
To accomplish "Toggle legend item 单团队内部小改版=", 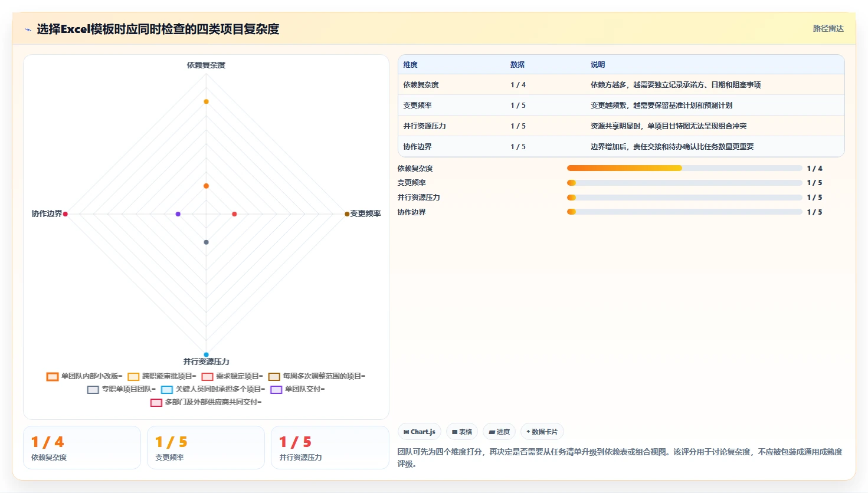I will [84, 376].
